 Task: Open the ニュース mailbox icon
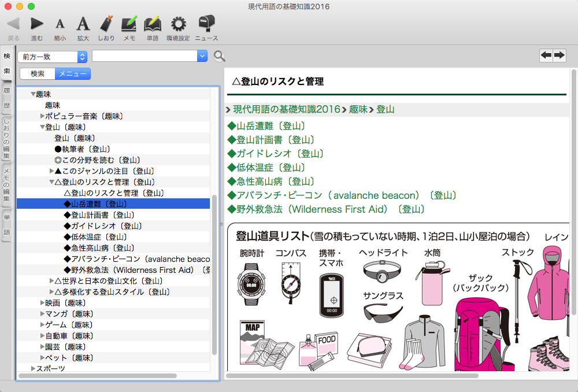pyautogui.click(x=206, y=24)
